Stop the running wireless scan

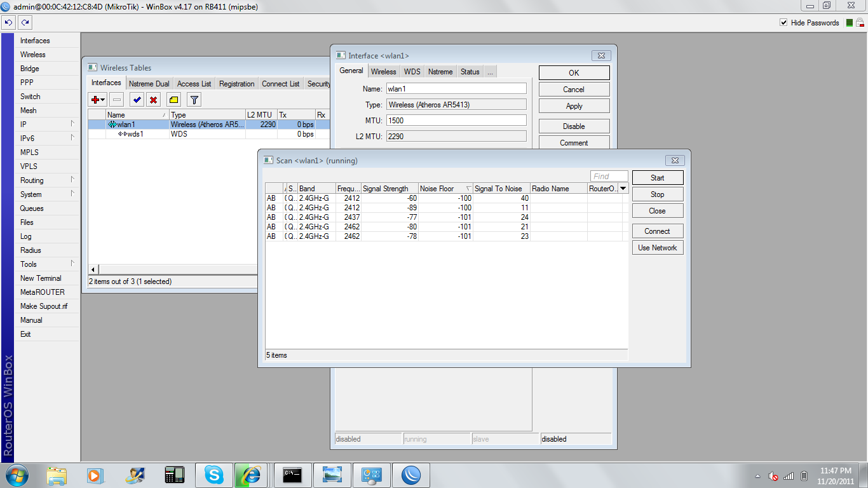pos(658,194)
